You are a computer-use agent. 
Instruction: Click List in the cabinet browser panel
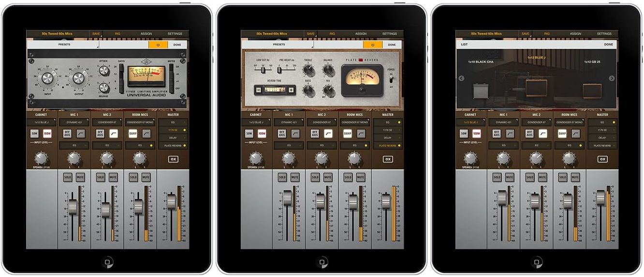[x=464, y=45]
